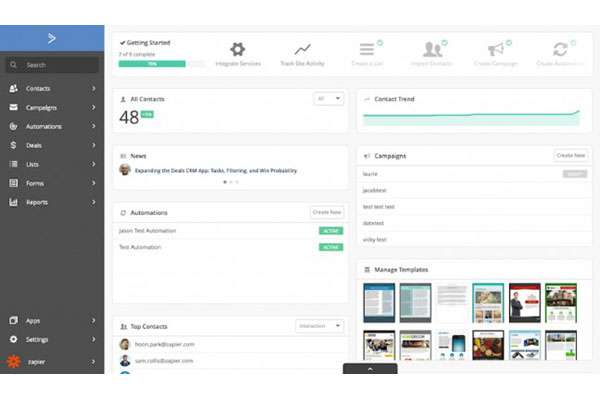The width and height of the screenshot is (600, 400).
Task: Click the Lists icon in sidebar
Action: pyautogui.click(x=13, y=164)
